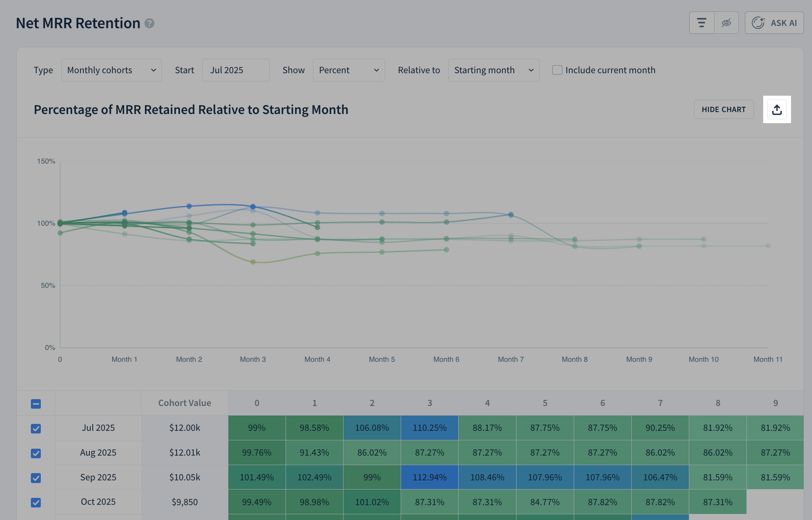The image size is (812, 520).
Task: Click the Ask AI button
Action: coord(774,23)
